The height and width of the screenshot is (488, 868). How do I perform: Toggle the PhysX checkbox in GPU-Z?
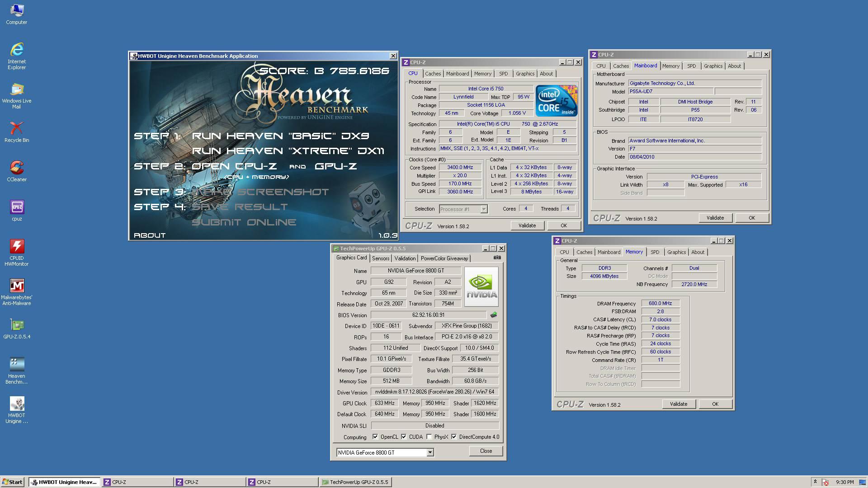pyautogui.click(x=429, y=437)
